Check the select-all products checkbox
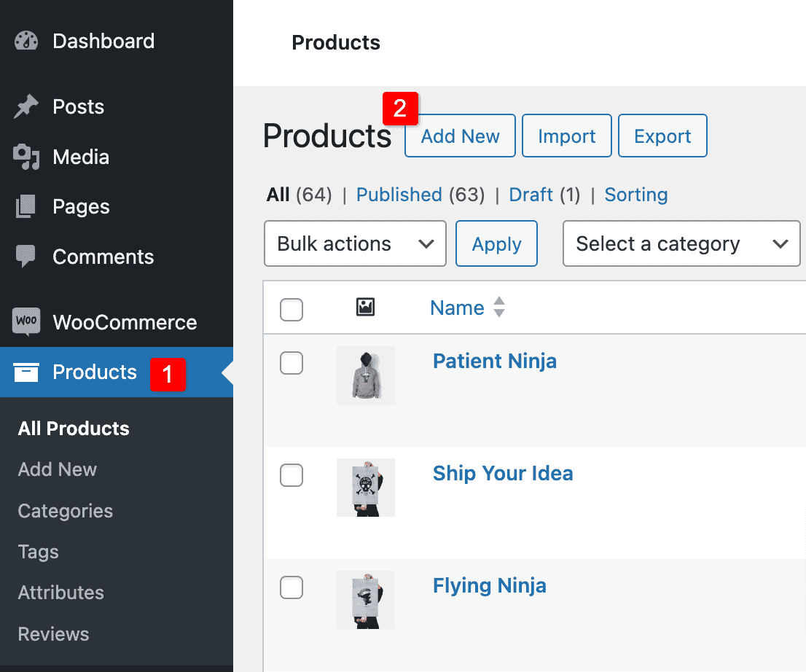Screen dimensions: 806x672 coord(292,310)
